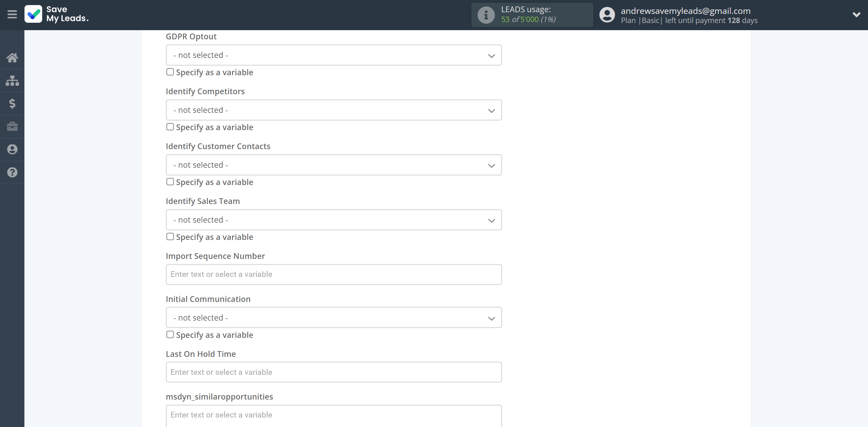The height and width of the screenshot is (427, 868).
Task: Open the GDPR Optout dropdown
Action: click(334, 55)
